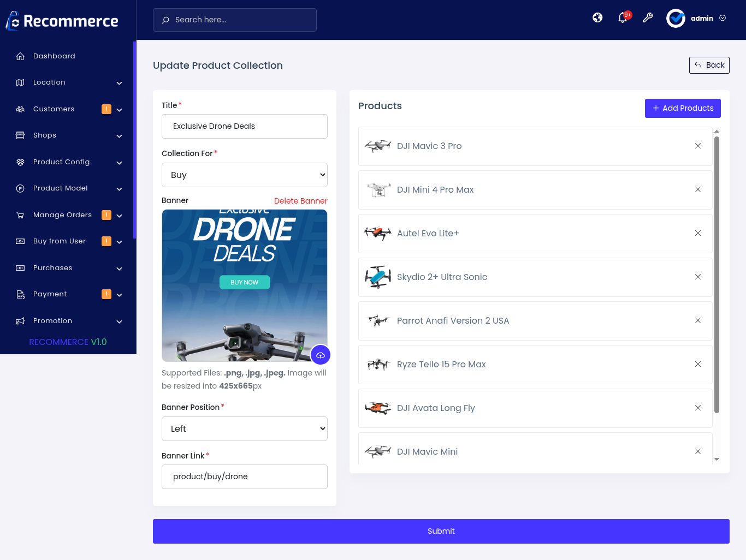The height and width of the screenshot is (560, 746).
Task: Click the Location map icon
Action: point(20,82)
